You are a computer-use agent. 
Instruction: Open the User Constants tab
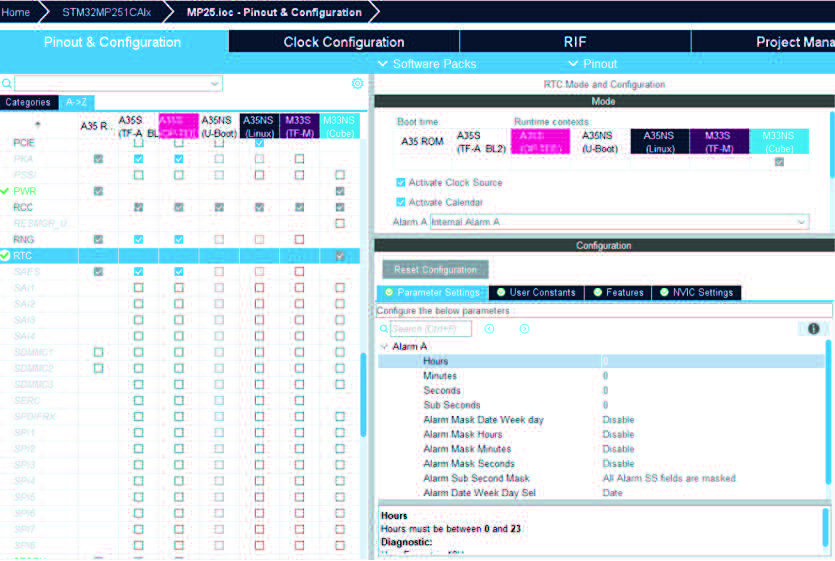[x=536, y=292]
